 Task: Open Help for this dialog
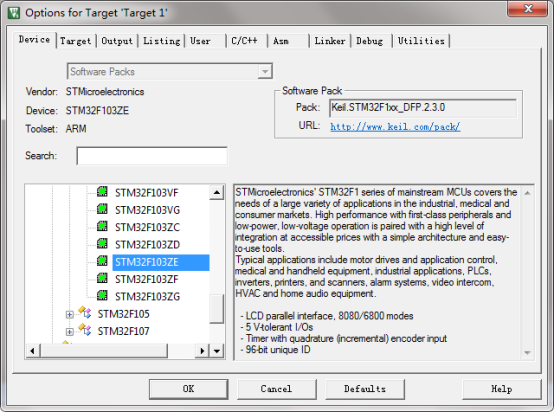501,389
